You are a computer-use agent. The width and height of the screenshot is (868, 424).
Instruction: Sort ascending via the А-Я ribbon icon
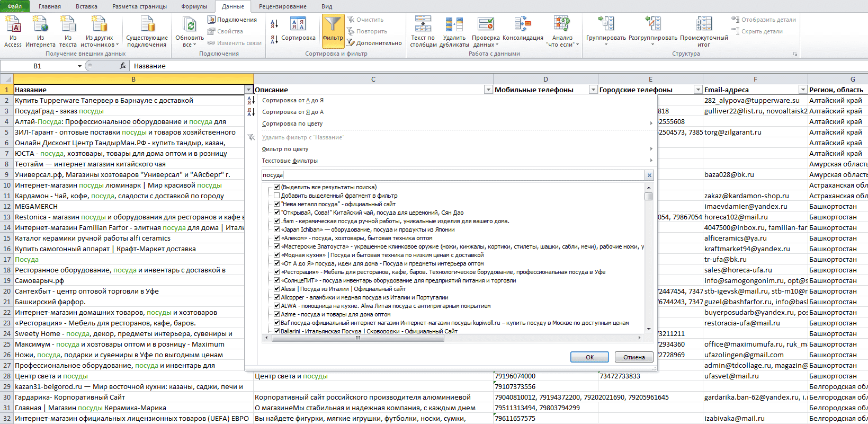pyautogui.click(x=274, y=24)
